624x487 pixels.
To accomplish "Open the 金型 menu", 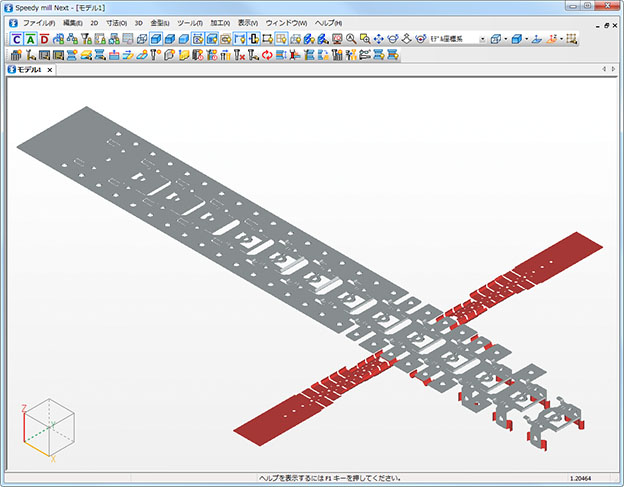I will click(160, 22).
